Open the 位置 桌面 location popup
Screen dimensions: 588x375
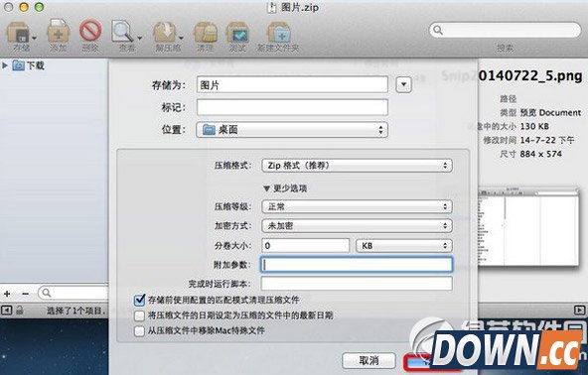(x=292, y=130)
